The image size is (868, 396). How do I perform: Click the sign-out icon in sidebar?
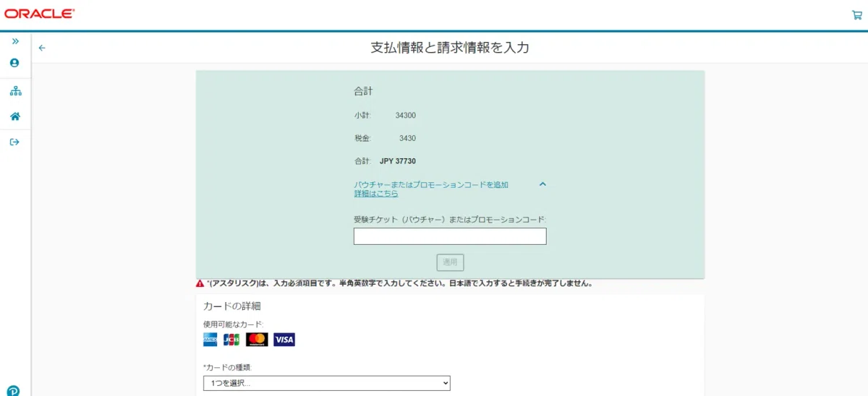[14, 142]
